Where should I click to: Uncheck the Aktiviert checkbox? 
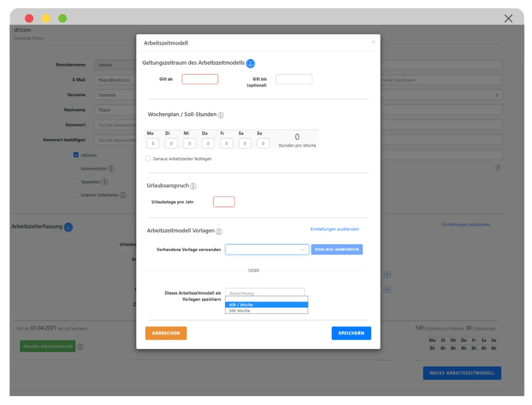click(x=76, y=155)
